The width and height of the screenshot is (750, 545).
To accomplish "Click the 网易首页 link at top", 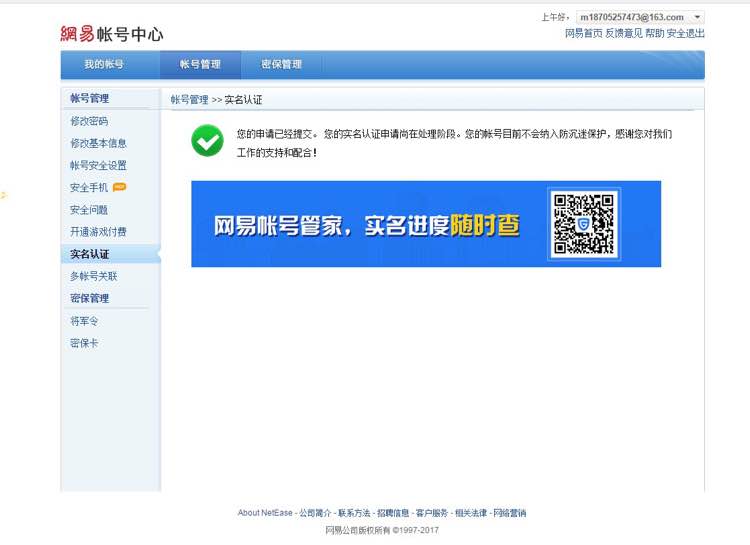I will [584, 33].
